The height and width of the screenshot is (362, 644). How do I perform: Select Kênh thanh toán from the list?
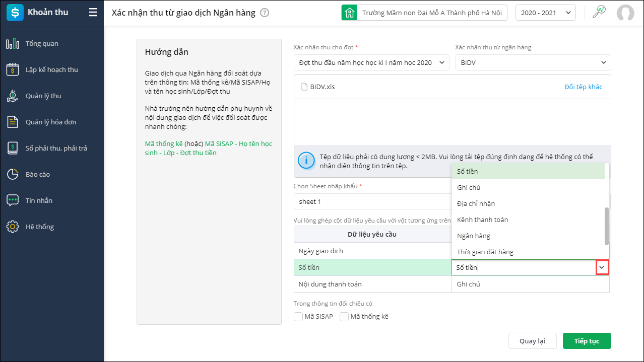[482, 220]
